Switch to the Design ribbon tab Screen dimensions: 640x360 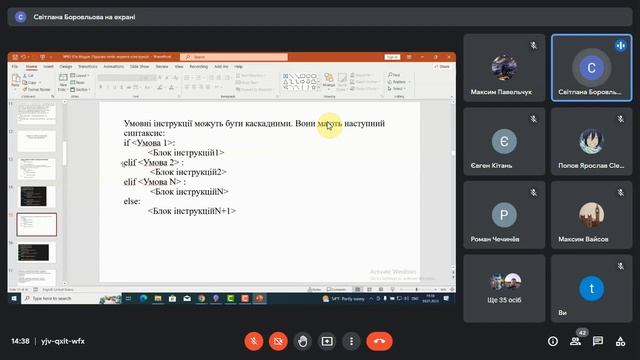pyautogui.click(x=66, y=66)
